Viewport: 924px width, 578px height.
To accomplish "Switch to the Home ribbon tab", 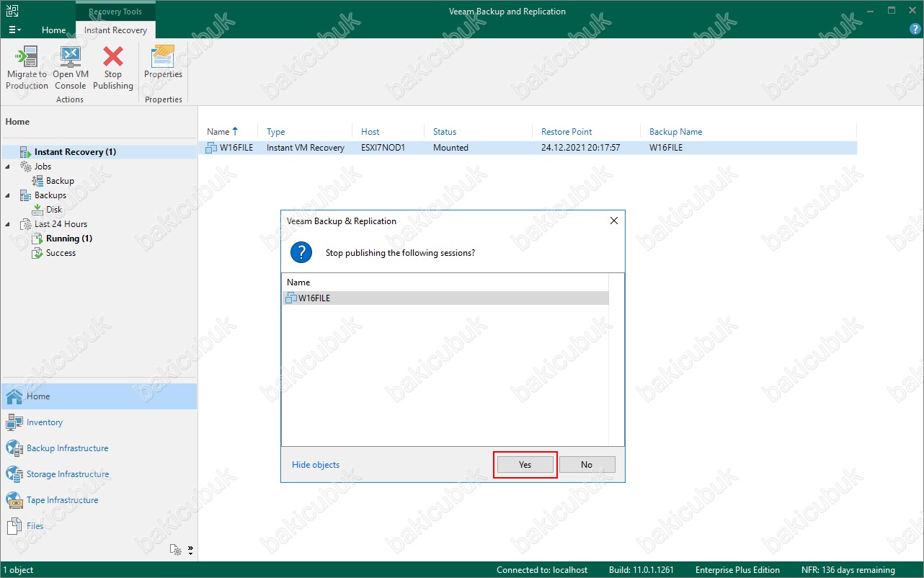I will click(54, 30).
